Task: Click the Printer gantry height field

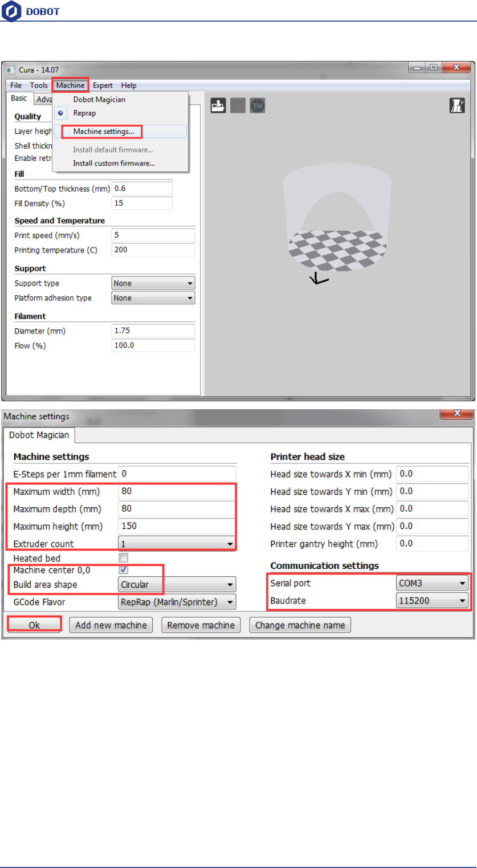Action: (x=432, y=543)
